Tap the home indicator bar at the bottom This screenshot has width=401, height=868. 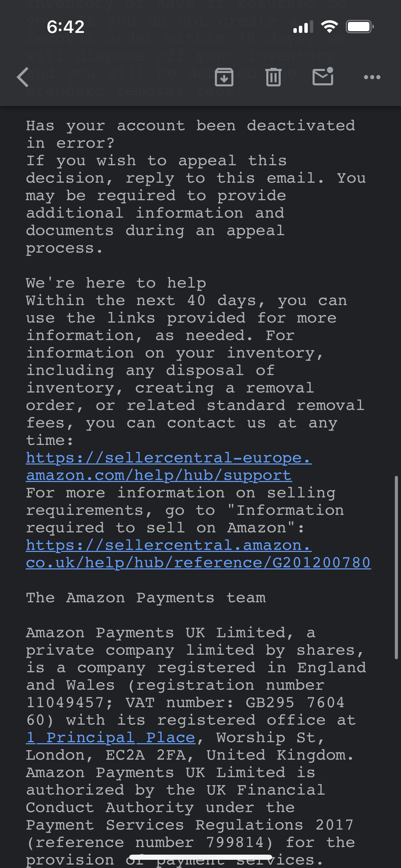200,857
